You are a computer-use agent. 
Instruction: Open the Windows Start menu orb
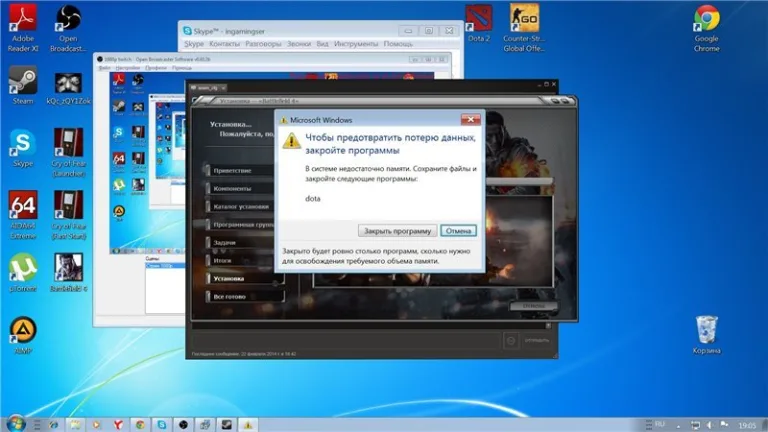point(16,424)
